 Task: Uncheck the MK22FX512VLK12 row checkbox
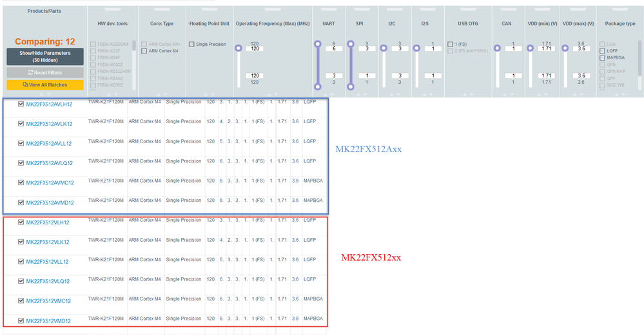[x=21, y=242]
